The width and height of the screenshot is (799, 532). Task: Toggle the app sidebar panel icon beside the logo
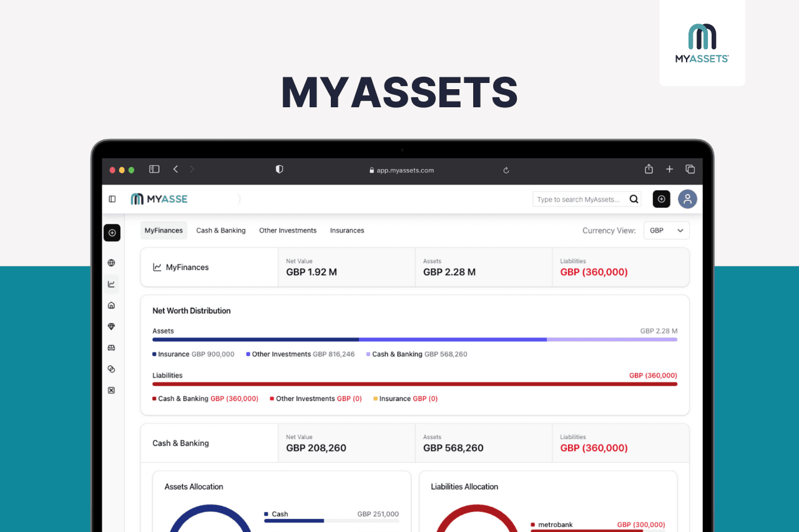(x=112, y=199)
